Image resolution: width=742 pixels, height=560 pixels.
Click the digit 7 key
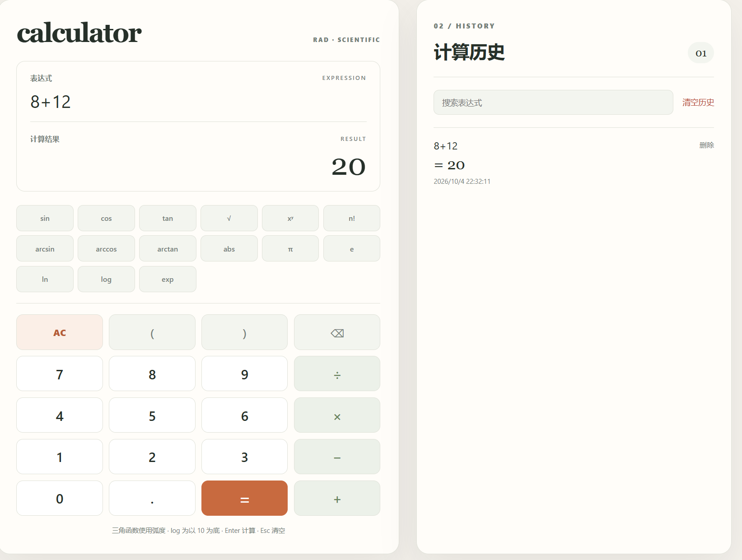[60, 374]
